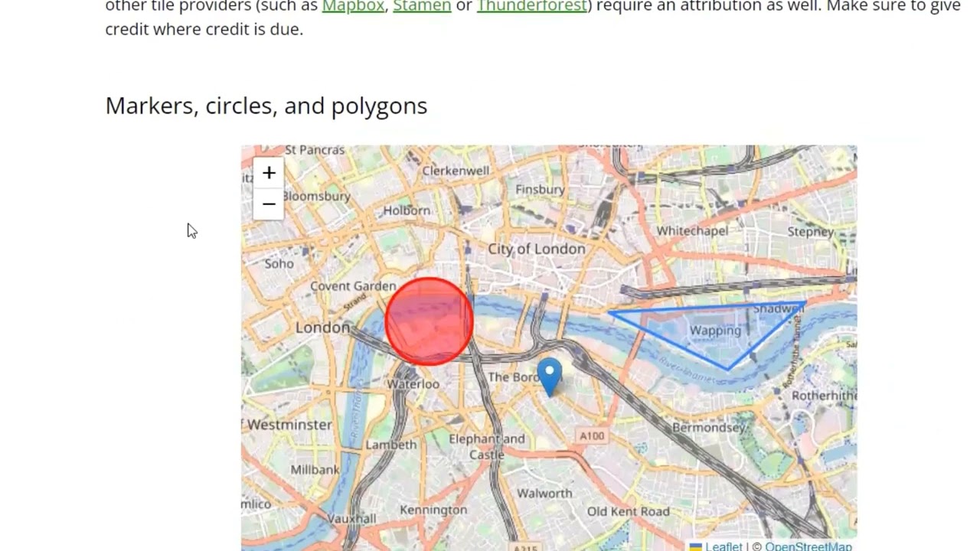980x551 pixels.
Task: Open the OpenStreetMap attribution link
Action: [x=808, y=546]
